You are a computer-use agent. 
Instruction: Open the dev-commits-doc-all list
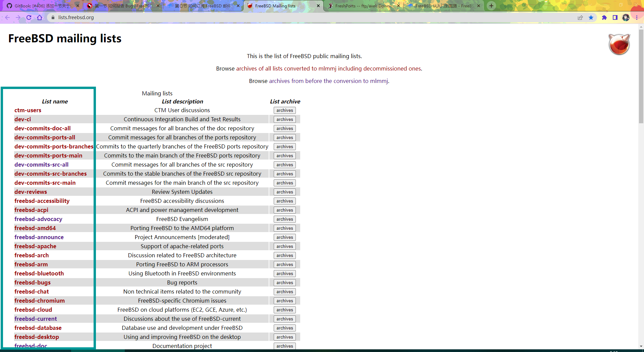pyautogui.click(x=43, y=128)
